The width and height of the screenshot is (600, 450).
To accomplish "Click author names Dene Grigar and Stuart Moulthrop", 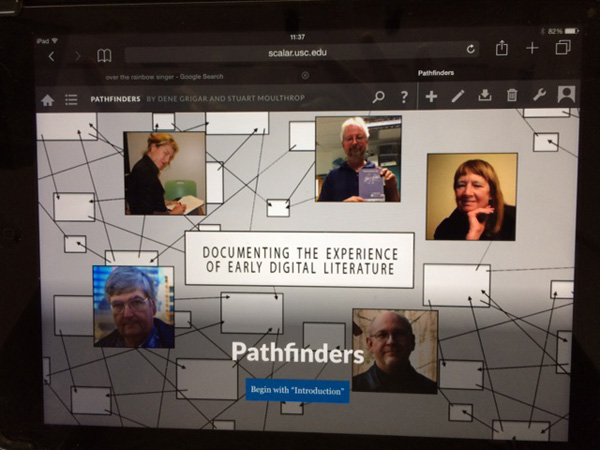I will point(226,98).
